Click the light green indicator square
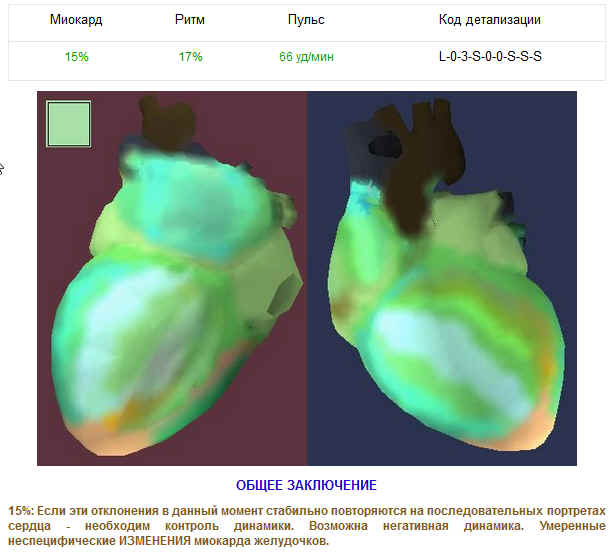Screen dimensions: 615x559 [x=68, y=125]
